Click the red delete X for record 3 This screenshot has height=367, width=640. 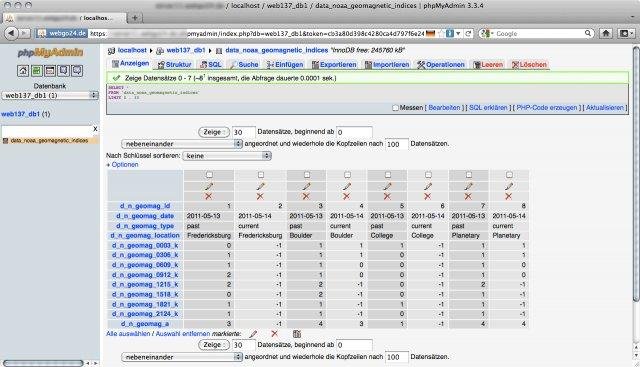click(306, 196)
